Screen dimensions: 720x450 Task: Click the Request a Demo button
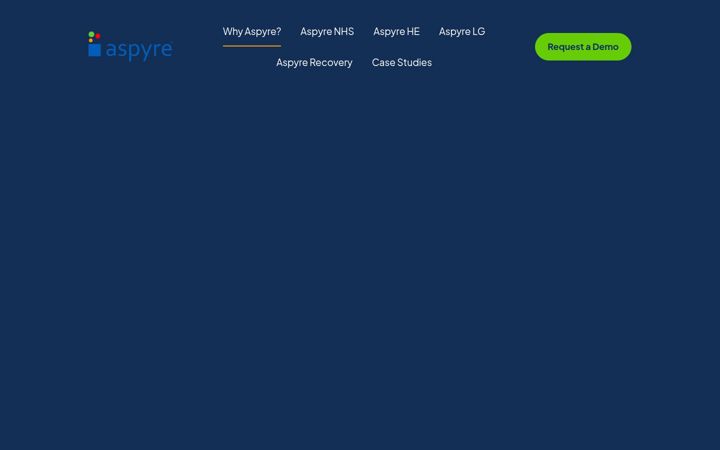583,47
